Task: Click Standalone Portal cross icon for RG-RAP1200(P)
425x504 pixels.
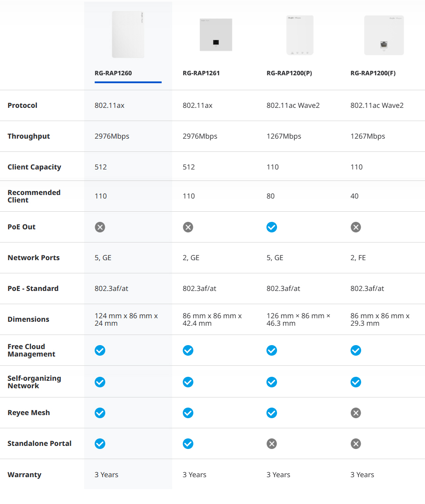Action: coord(272,444)
